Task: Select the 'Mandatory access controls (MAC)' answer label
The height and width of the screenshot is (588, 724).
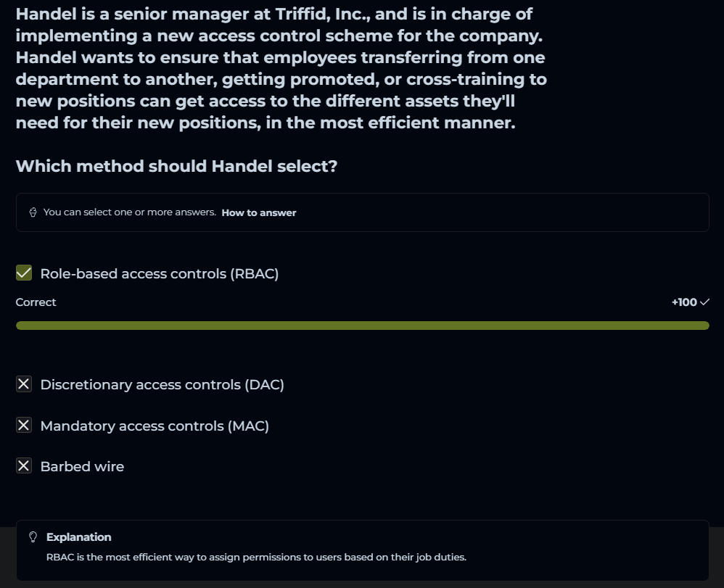Action: point(155,426)
